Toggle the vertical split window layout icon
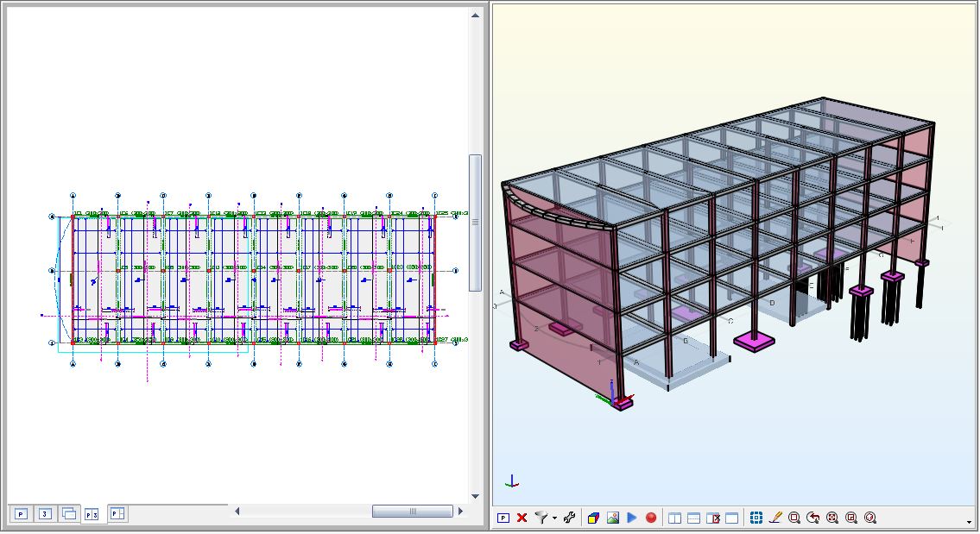The image size is (980, 534). pos(674,518)
